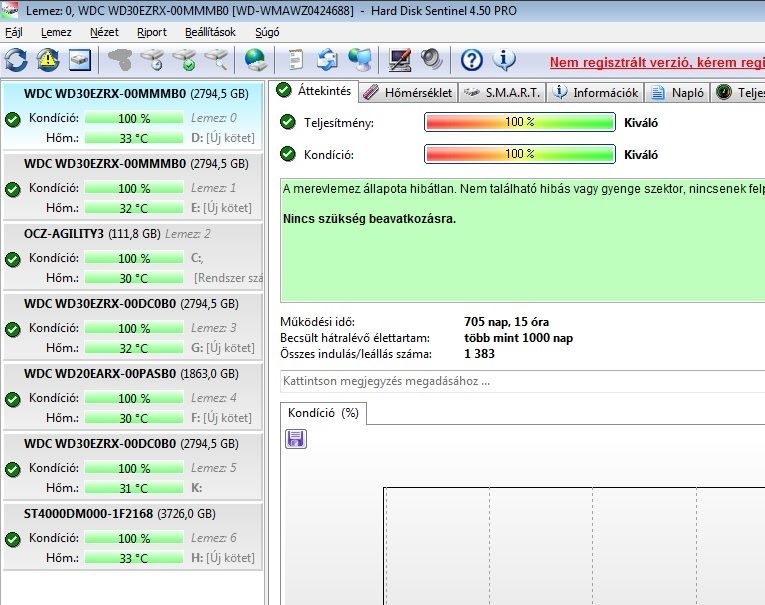Open the Riport menu
765x605 pixels.
click(x=152, y=32)
